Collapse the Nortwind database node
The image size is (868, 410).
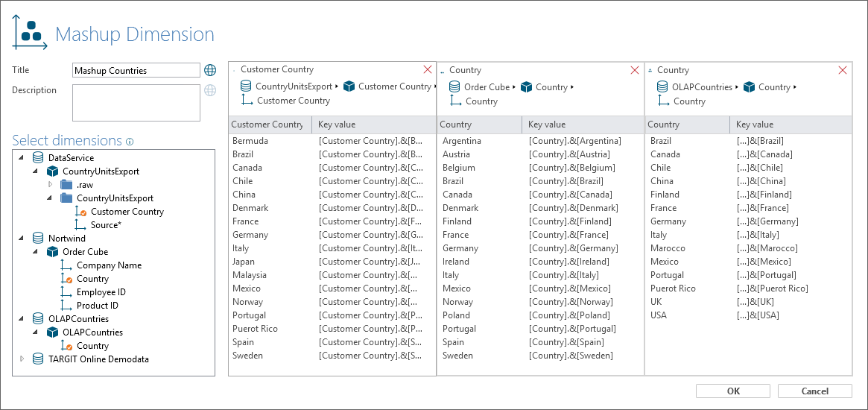[22, 239]
